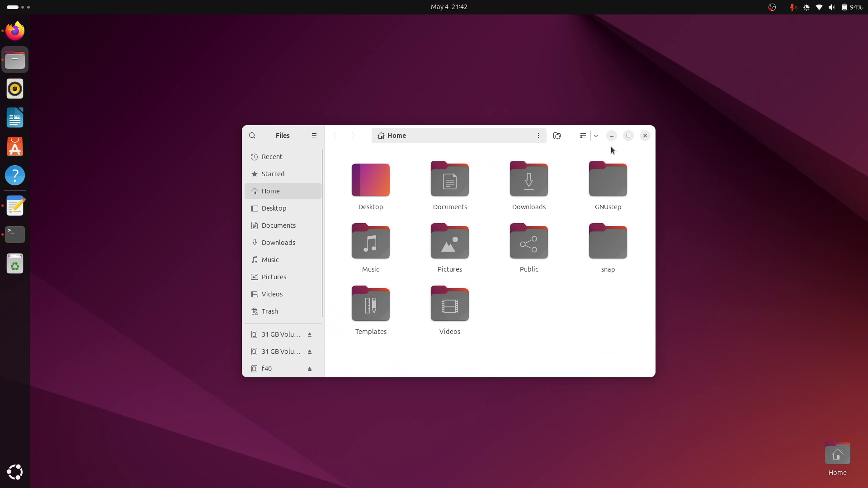Select the snap folder icon
The height and width of the screenshot is (488, 868).
coord(608,242)
